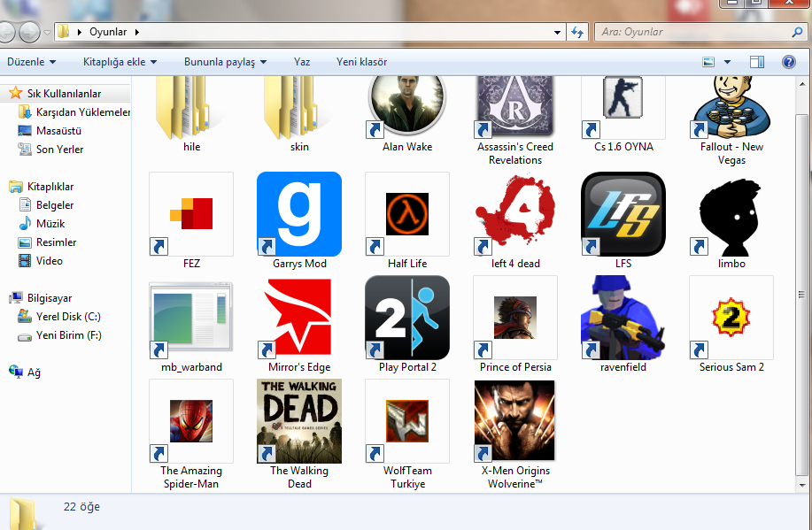
Task: Select the Play Portal 2 shortcut
Action: click(x=407, y=324)
